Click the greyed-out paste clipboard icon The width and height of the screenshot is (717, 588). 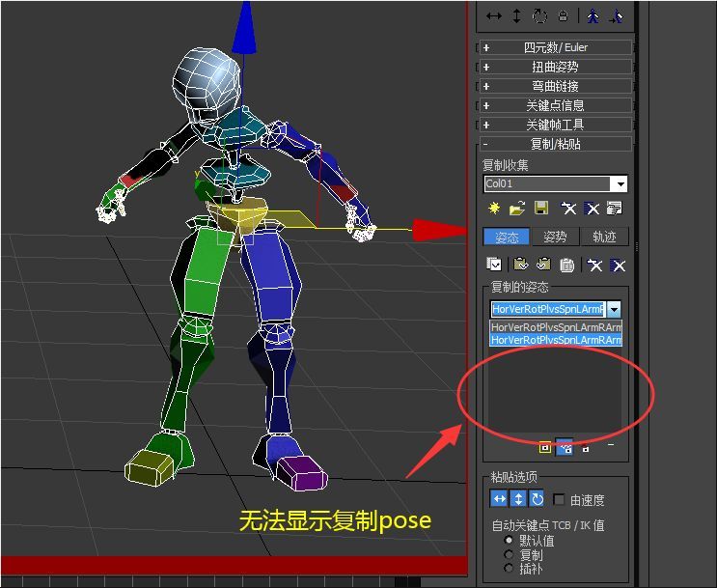click(x=567, y=265)
